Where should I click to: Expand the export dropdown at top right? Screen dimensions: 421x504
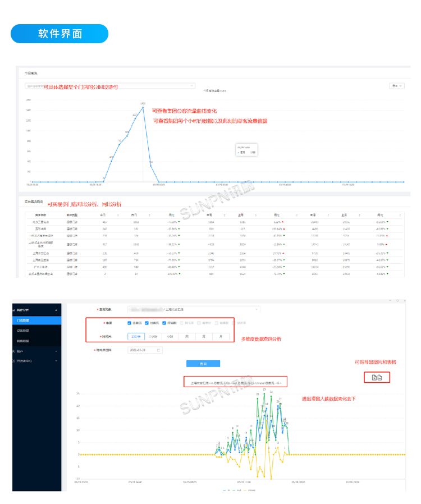pos(397,86)
